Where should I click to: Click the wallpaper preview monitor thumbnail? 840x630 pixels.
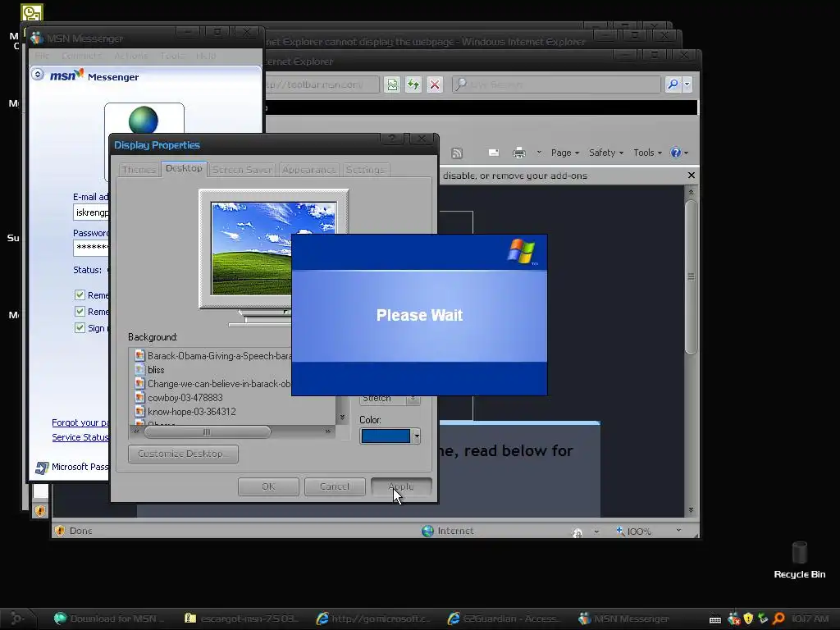(x=274, y=249)
